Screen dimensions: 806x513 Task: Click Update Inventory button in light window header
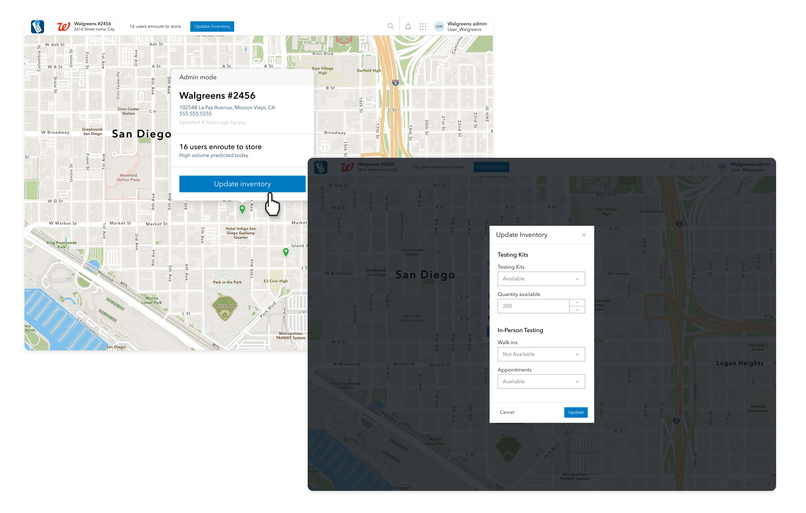[212, 26]
